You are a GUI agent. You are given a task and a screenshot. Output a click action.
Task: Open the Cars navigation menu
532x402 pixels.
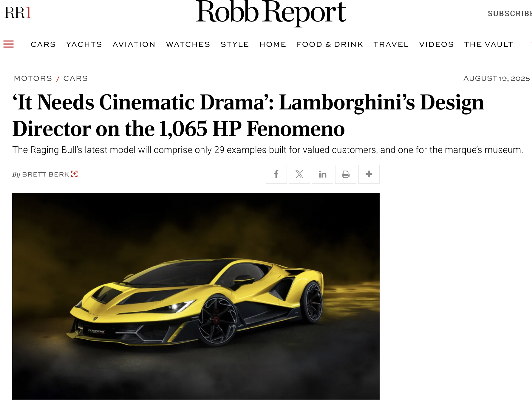(43, 44)
